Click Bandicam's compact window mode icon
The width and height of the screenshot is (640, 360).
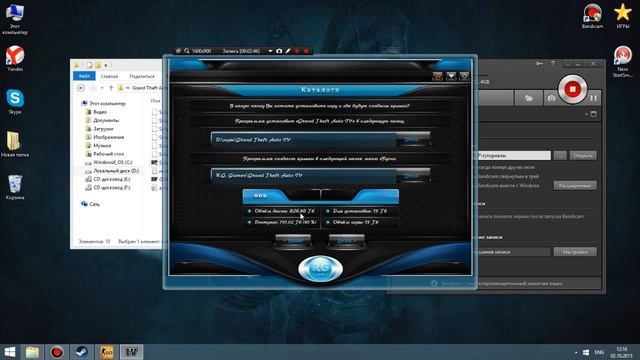(594, 114)
